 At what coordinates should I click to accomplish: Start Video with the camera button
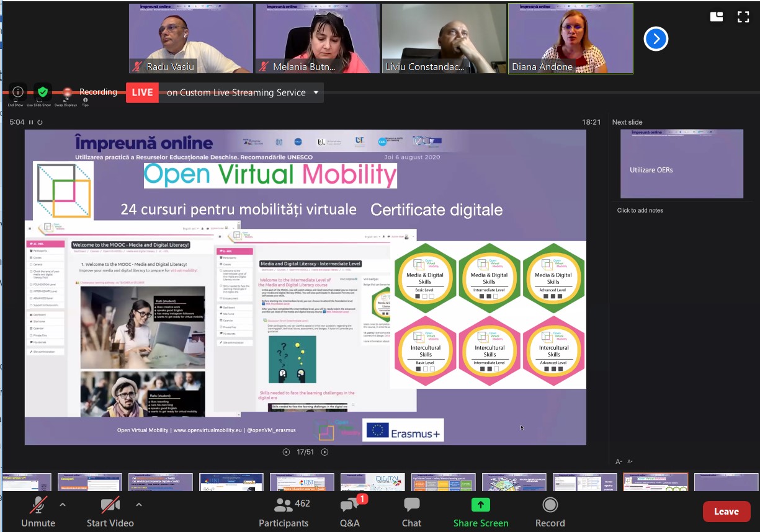point(110,512)
